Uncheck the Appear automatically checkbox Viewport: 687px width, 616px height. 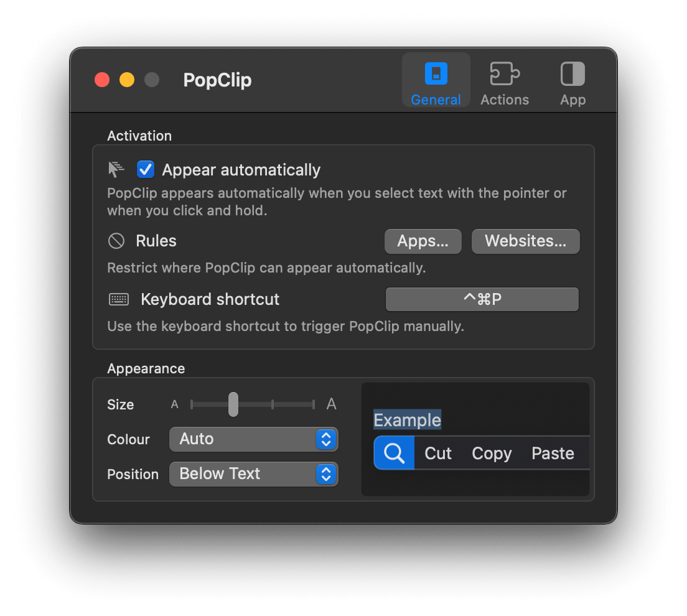pyautogui.click(x=146, y=169)
